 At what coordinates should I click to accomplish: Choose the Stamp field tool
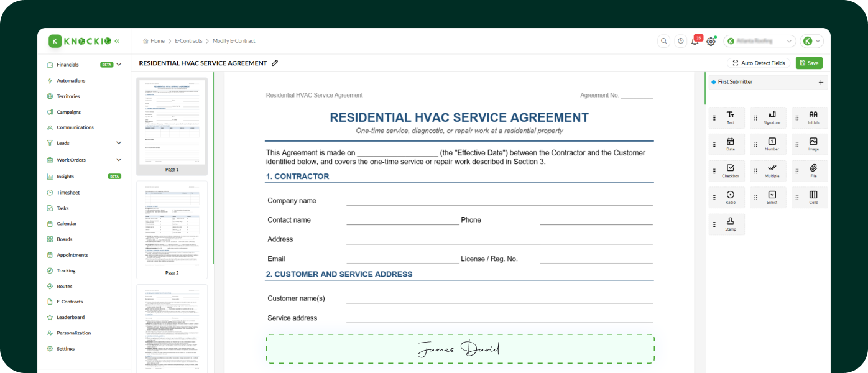point(727,224)
